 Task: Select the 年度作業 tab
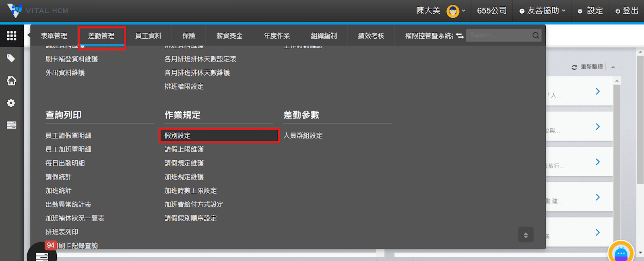coord(277,36)
